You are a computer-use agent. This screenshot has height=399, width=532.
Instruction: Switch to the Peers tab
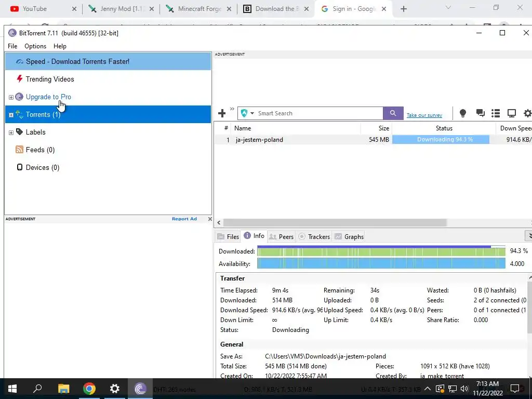tap(281, 236)
